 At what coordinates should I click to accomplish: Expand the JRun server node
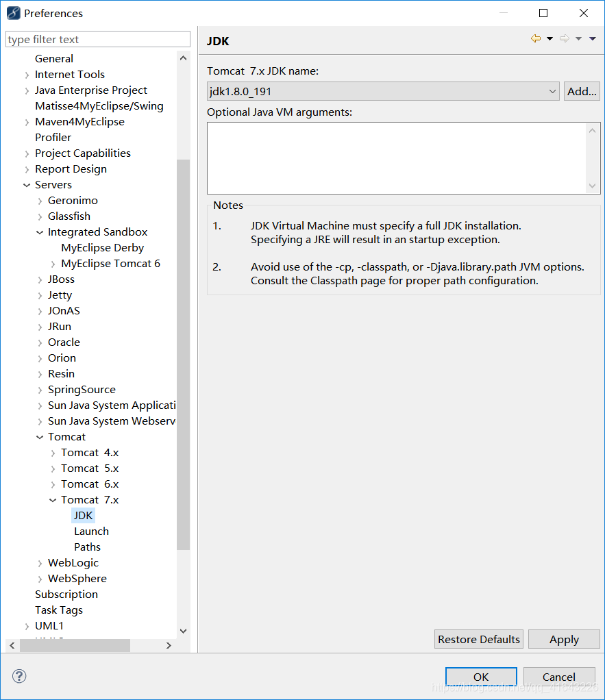pyautogui.click(x=40, y=327)
